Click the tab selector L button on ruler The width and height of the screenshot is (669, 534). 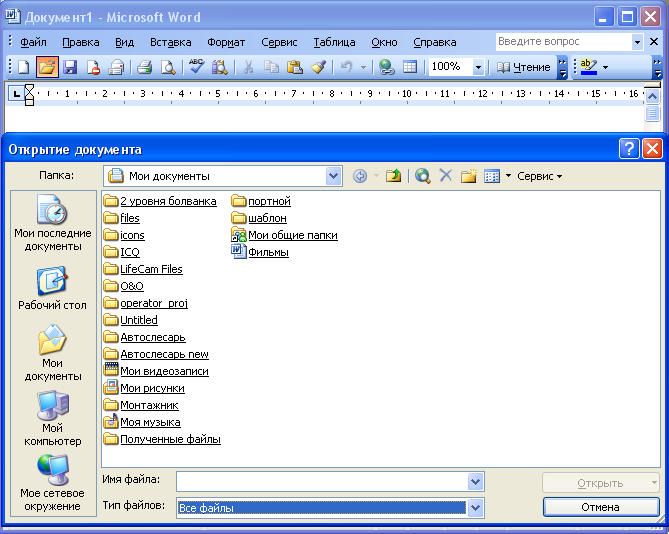pos(16,93)
